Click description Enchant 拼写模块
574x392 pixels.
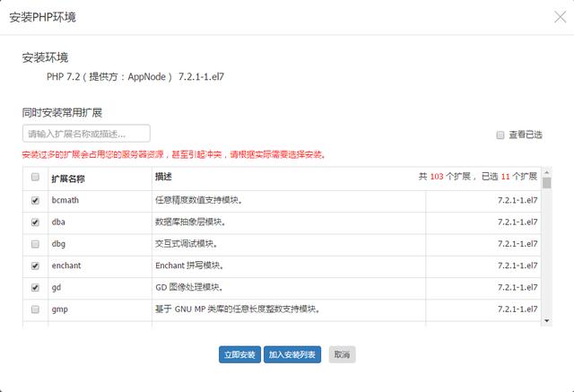coord(189,266)
